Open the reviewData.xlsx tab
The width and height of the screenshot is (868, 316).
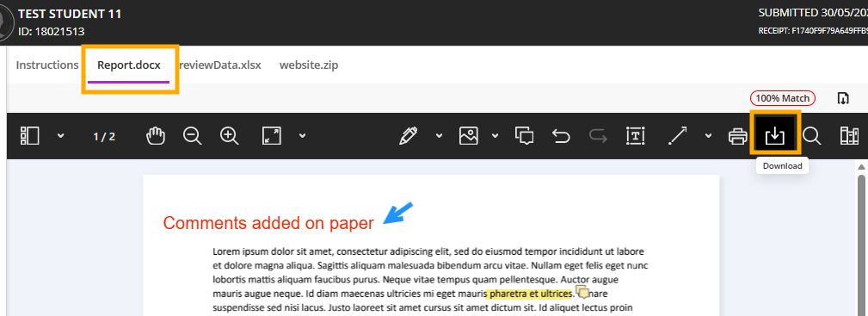point(219,65)
